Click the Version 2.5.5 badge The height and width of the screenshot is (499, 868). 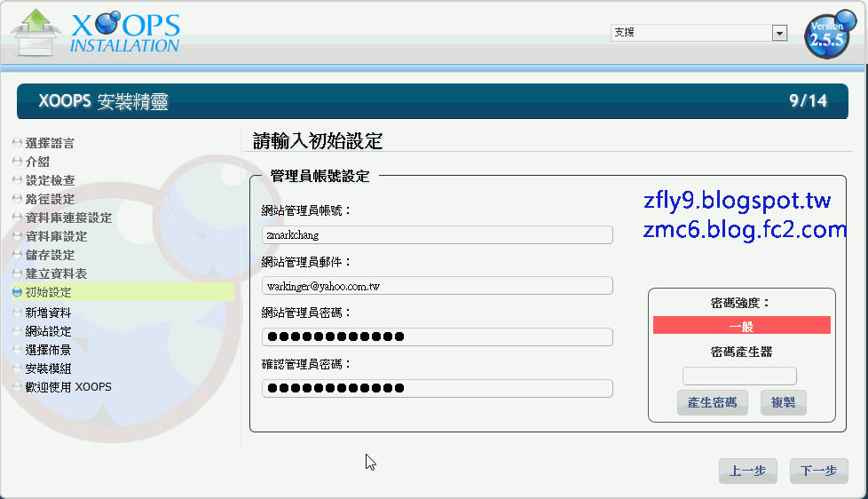coord(829,35)
